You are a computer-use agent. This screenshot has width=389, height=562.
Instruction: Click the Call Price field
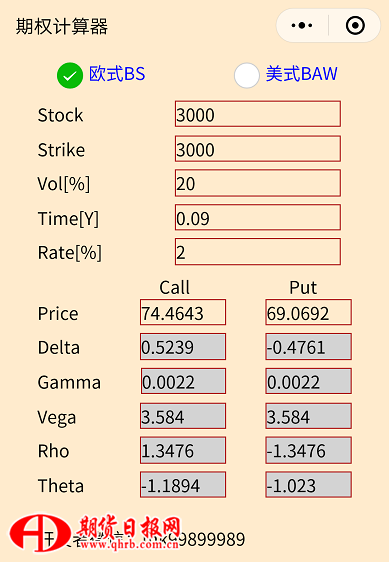[x=183, y=312]
